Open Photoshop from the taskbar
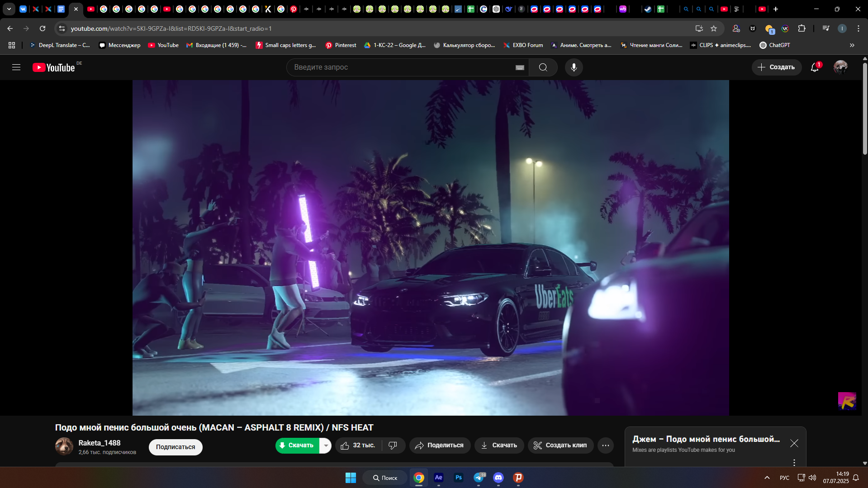Screen dimensions: 868x488 click(459, 478)
